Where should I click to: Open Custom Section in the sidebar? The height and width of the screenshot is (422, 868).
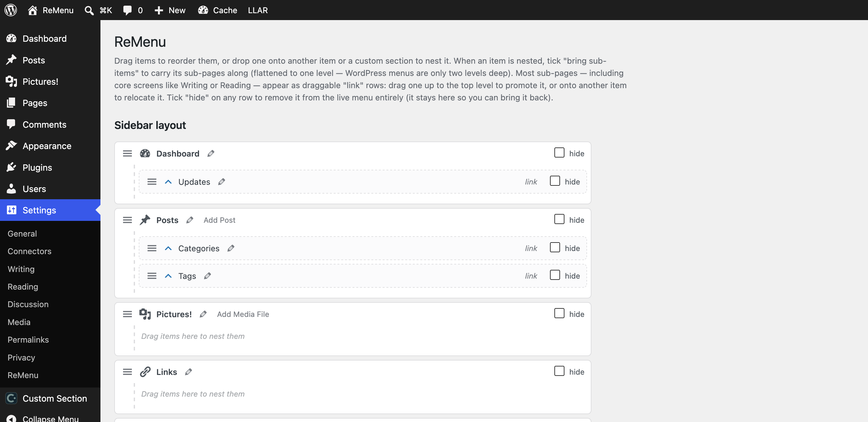[x=50, y=398]
